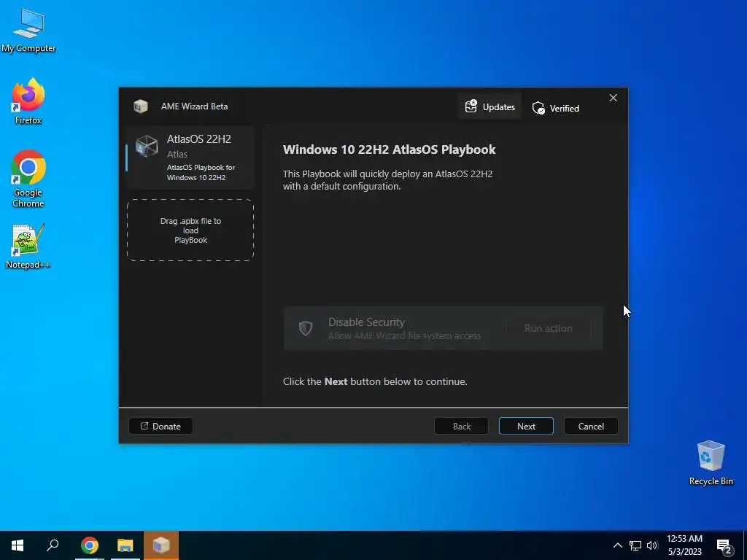Click the Disable Security shield icon

(x=306, y=328)
